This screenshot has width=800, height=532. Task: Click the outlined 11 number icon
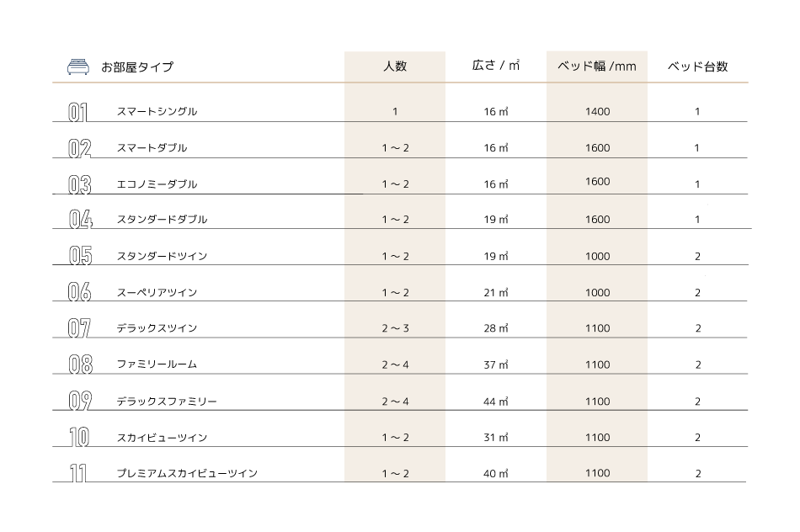78,473
